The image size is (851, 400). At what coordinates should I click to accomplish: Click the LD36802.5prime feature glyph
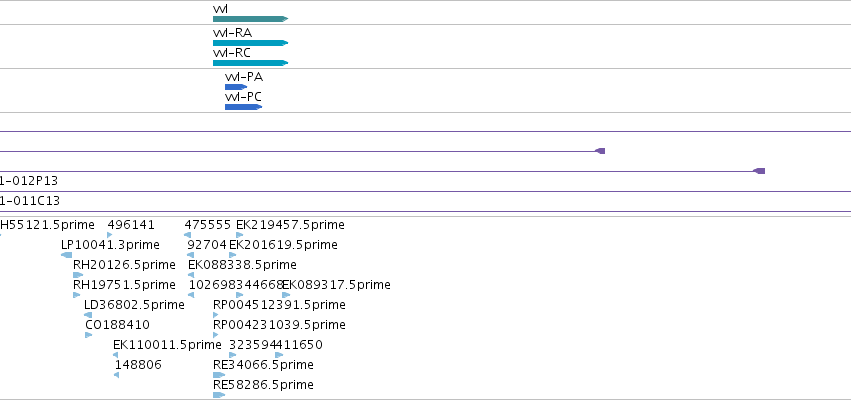click(x=88, y=315)
